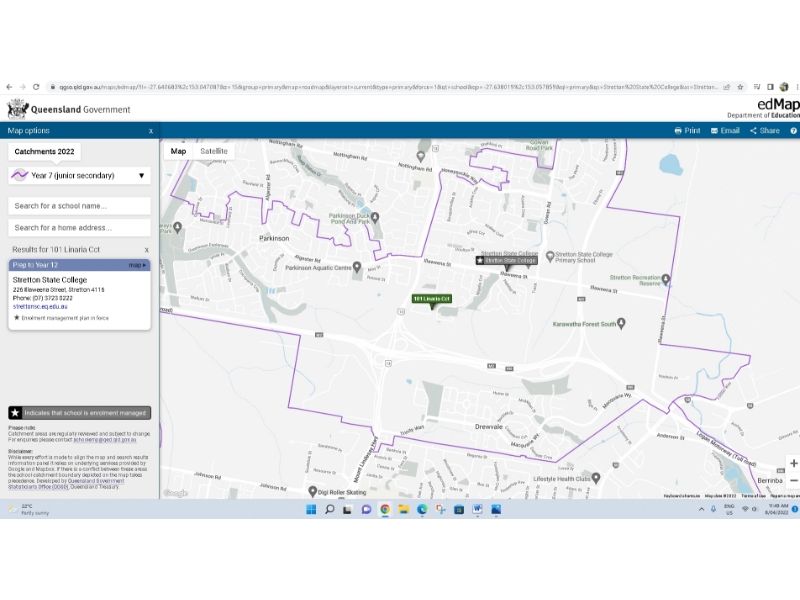Viewport: 800px width, 600px height.
Task: Open the Windows Start menu
Action: pyautogui.click(x=310, y=509)
